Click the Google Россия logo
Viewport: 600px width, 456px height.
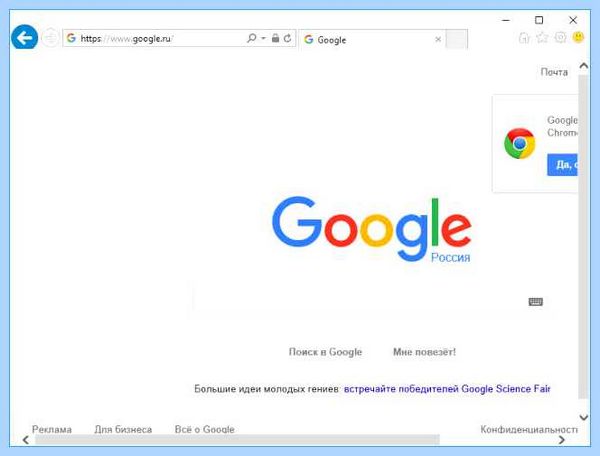[x=372, y=229]
